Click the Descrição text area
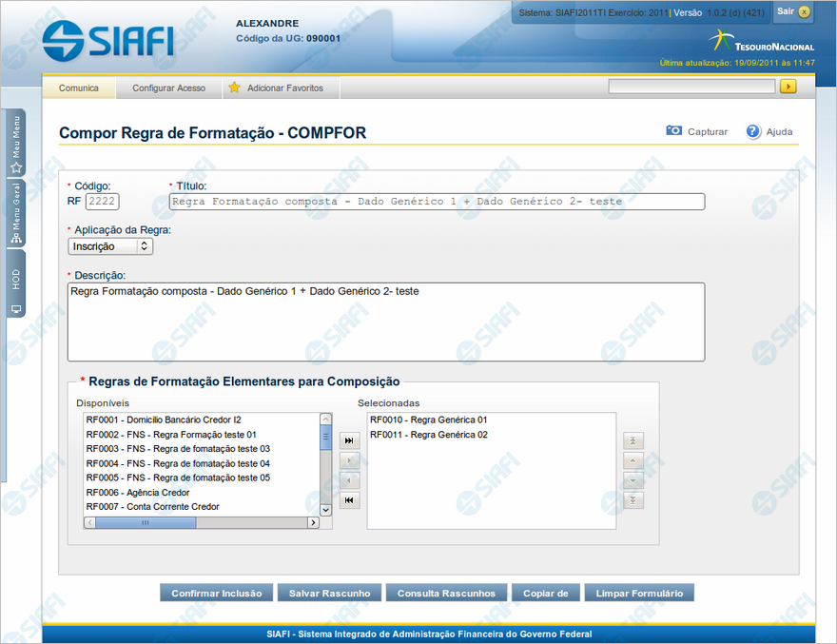The image size is (837, 644). (386, 322)
